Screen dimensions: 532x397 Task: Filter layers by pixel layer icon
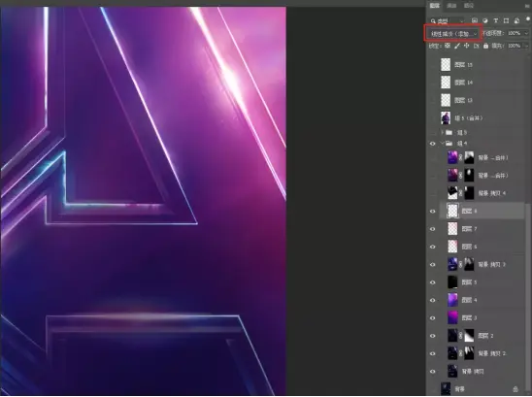tap(475, 20)
